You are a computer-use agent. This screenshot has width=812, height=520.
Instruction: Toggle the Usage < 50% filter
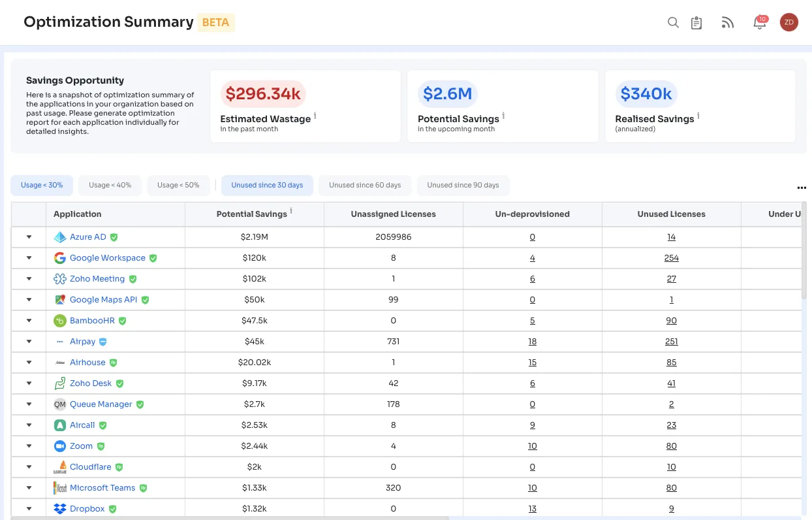(x=178, y=186)
